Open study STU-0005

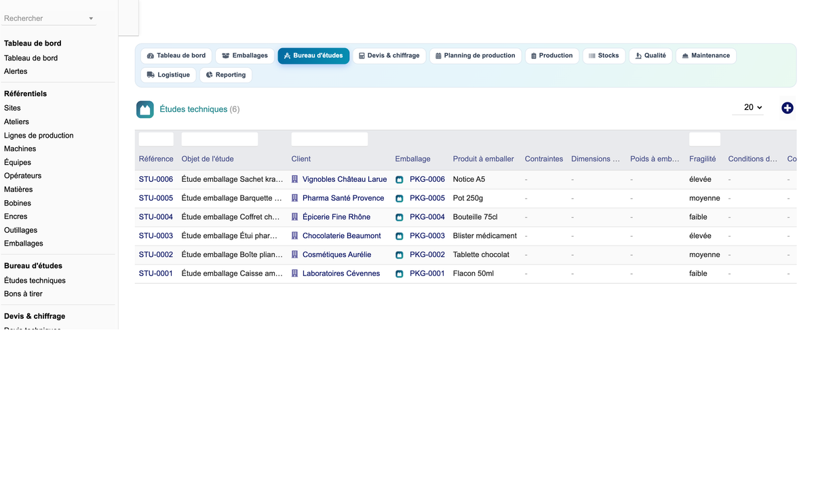tap(156, 198)
